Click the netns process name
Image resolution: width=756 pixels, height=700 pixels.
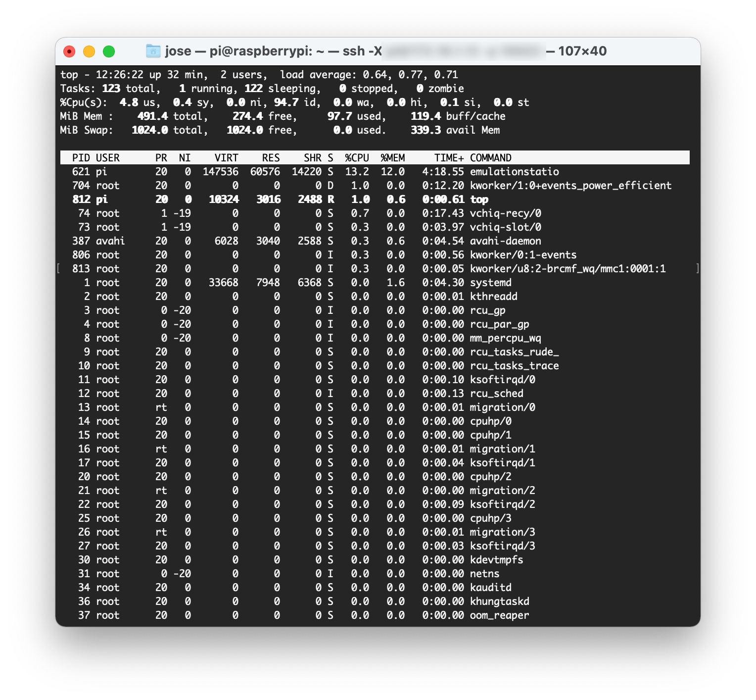485,574
